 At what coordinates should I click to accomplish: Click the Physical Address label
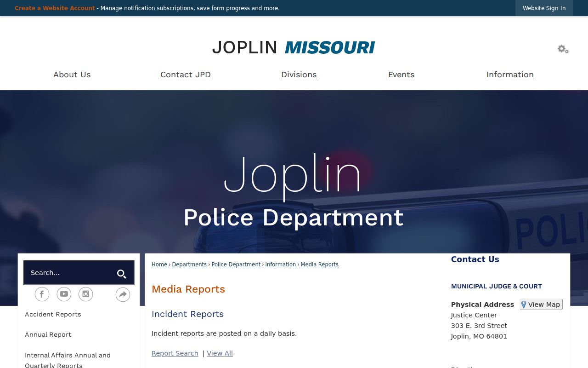click(482, 305)
